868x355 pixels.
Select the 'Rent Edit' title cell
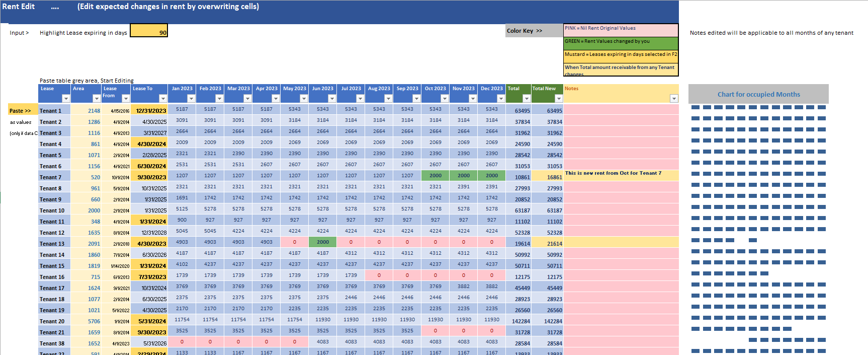pyautogui.click(x=19, y=7)
